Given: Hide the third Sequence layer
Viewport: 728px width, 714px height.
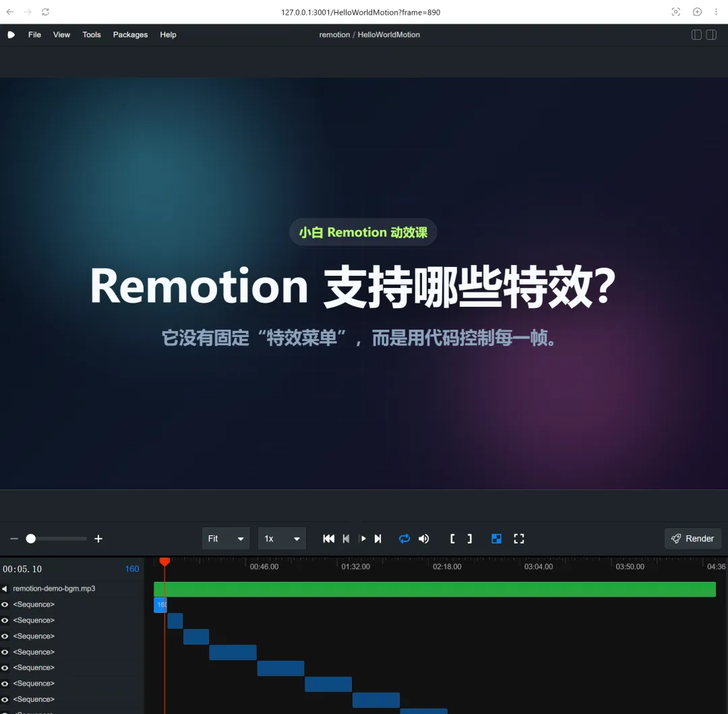Looking at the screenshot, I should point(5,636).
